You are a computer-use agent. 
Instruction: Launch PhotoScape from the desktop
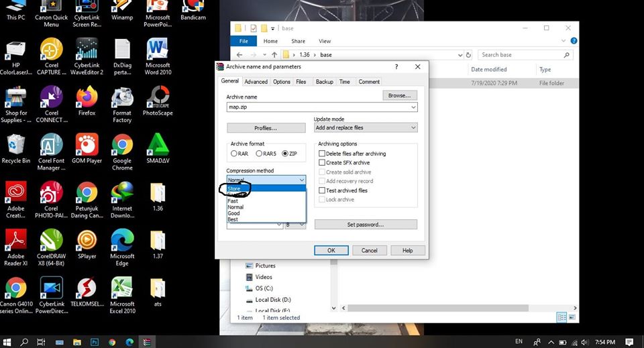pos(158,101)
